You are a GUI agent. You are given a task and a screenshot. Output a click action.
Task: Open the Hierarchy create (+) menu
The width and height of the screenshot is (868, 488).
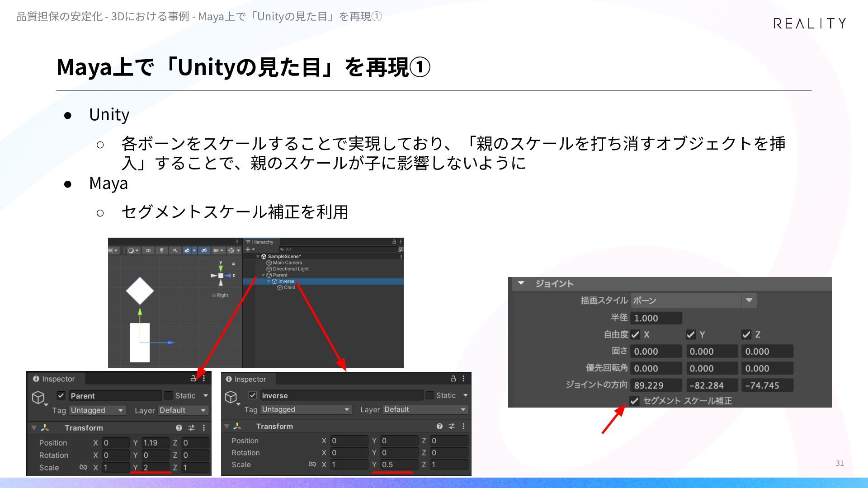[x=250, y=249]
